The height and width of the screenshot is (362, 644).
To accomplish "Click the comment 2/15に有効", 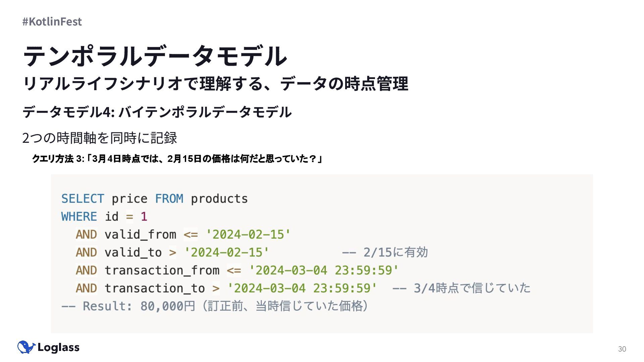I will point(385,252).
